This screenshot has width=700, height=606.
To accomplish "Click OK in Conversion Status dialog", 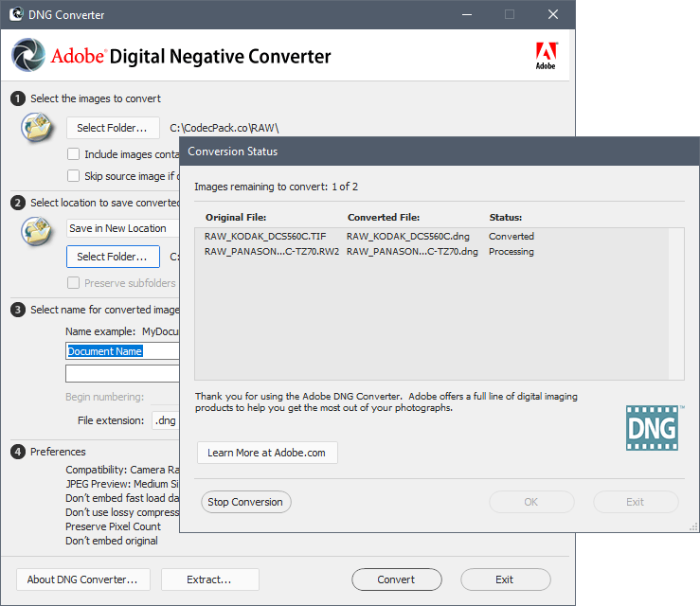I will tap(531, 502).
